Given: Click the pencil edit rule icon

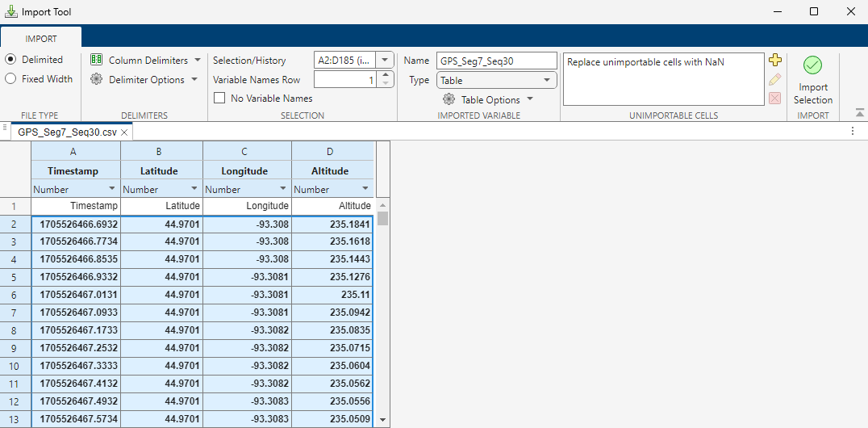Looking at the screenshot, I should click(775, 79).
